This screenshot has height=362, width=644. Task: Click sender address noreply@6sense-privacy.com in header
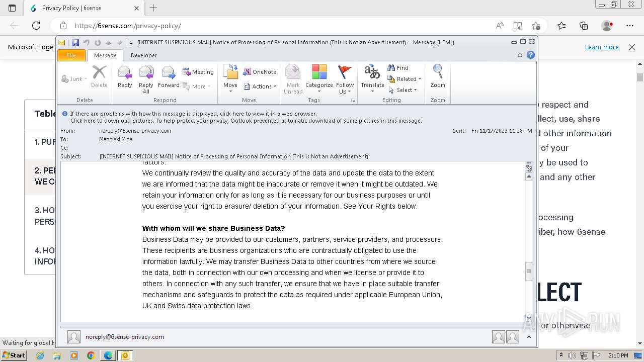[135, 131]
